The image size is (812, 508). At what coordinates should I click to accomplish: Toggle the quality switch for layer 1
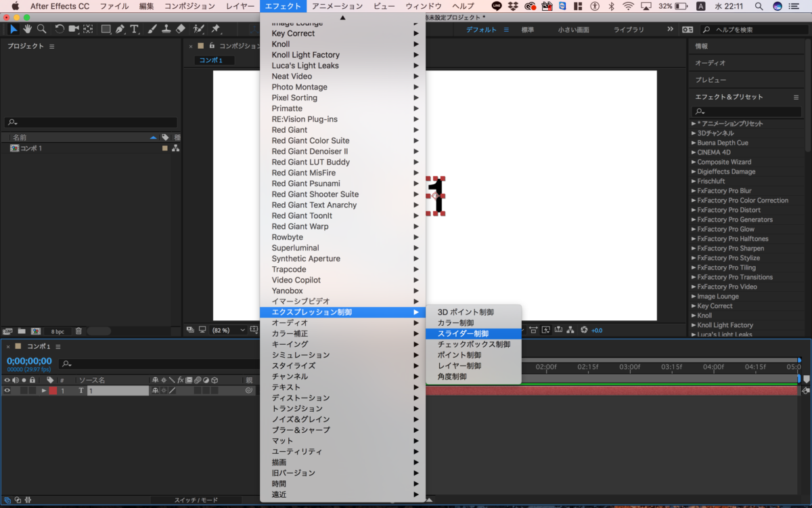click(x=171, y=391)
